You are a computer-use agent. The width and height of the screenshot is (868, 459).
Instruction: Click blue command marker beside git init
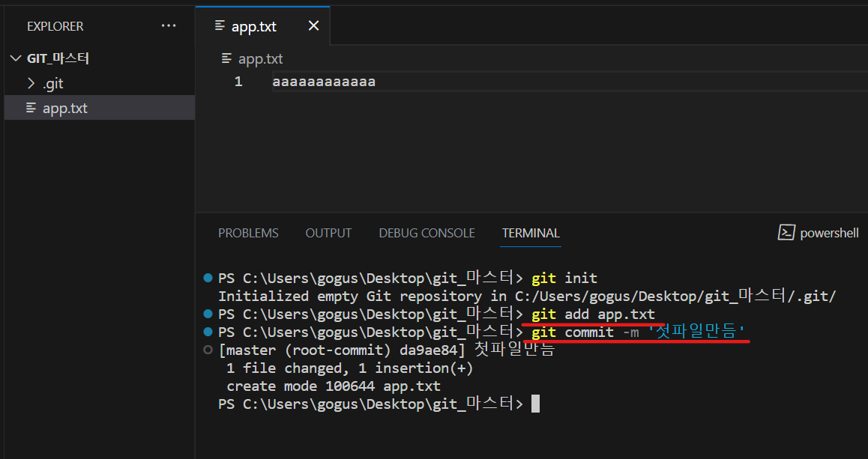pyautogui.click(x=208, y=278)
